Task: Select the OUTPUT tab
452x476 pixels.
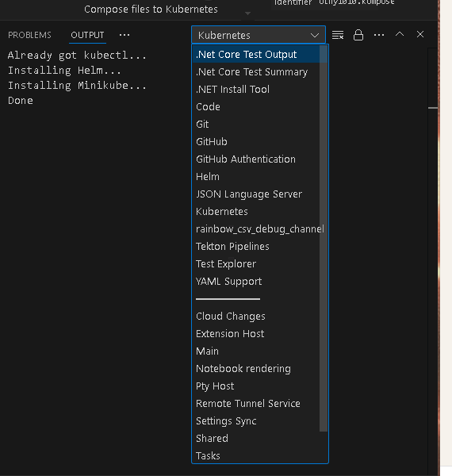Action: click(87, 35)
